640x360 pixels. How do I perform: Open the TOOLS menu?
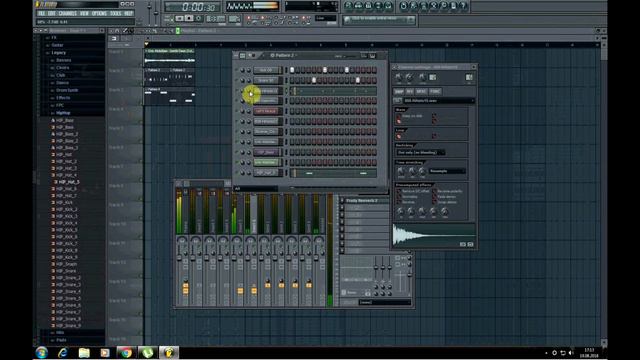point(116,13)
